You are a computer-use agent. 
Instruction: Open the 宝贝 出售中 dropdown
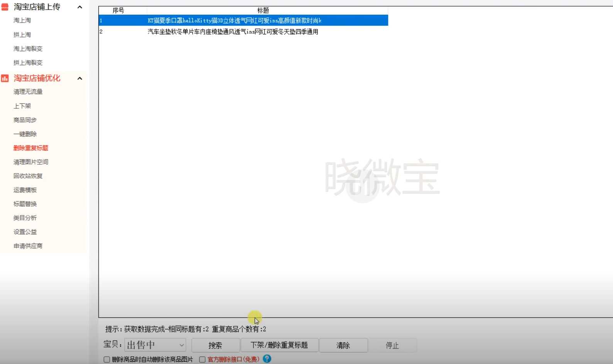[x=155, y=345]
